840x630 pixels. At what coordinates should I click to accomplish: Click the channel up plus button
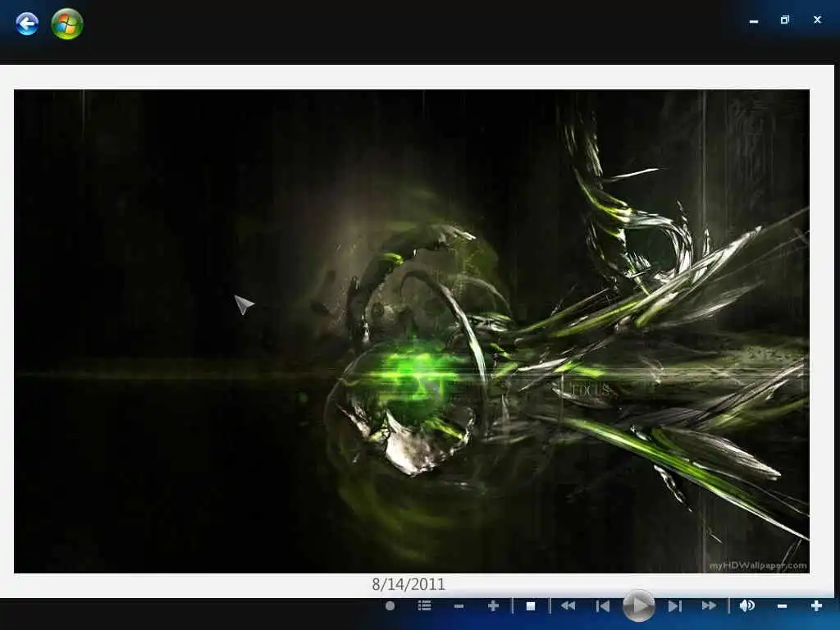pos(493,606)
